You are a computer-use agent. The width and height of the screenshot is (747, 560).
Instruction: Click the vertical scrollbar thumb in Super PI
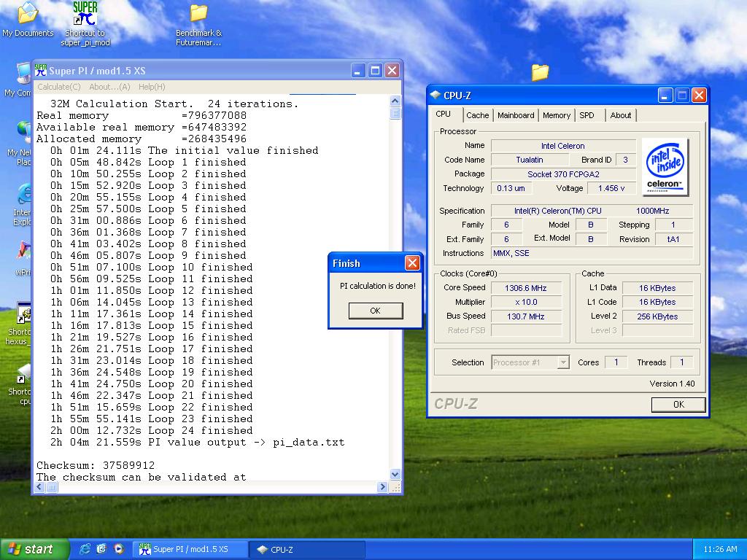395,113
